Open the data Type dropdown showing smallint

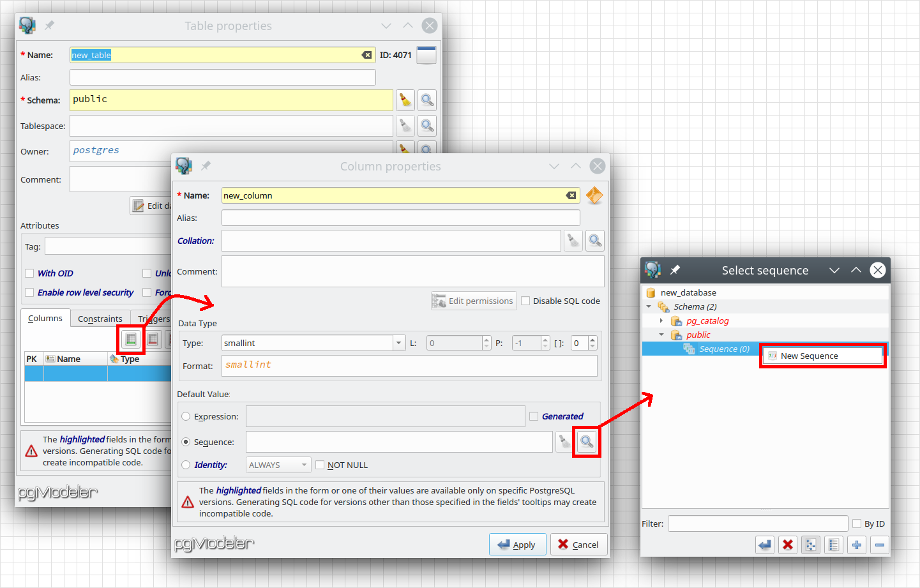click(x=398, y=343)
